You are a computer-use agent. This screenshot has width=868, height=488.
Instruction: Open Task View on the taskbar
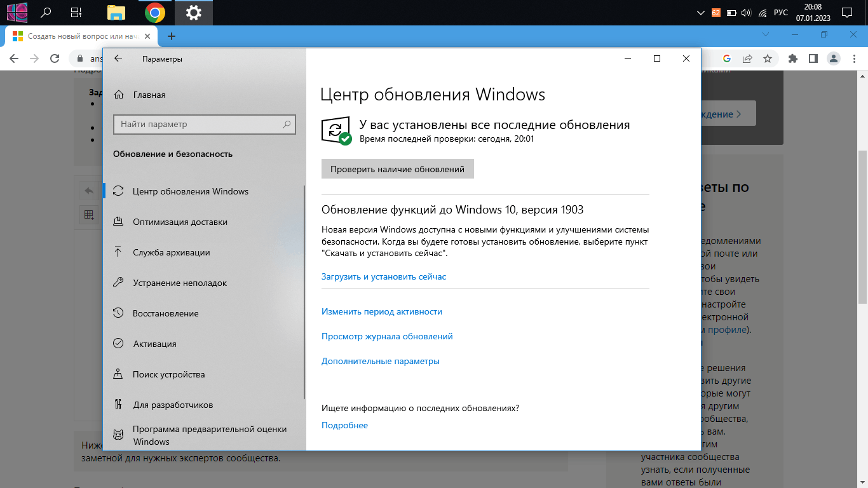pyautogui.click(x=76, y=12)
